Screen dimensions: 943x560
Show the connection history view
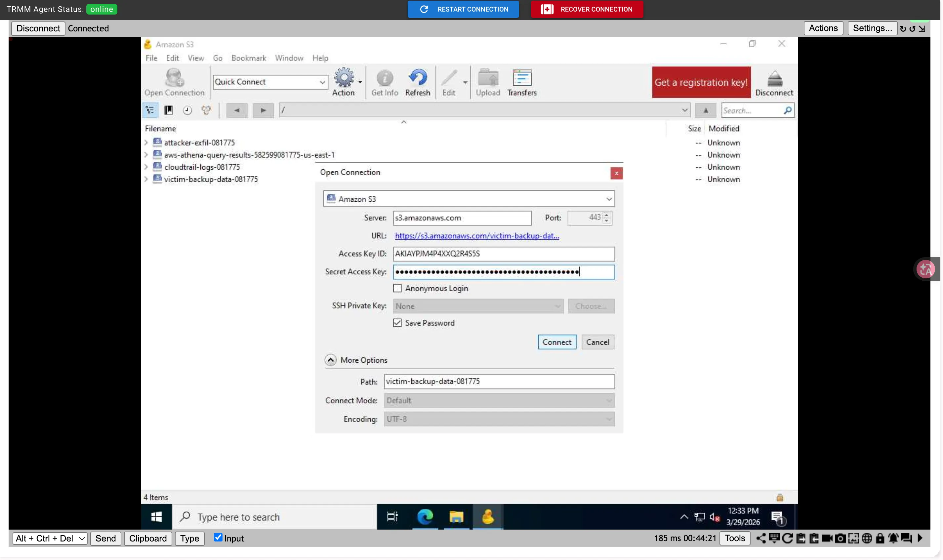[187, 110]
